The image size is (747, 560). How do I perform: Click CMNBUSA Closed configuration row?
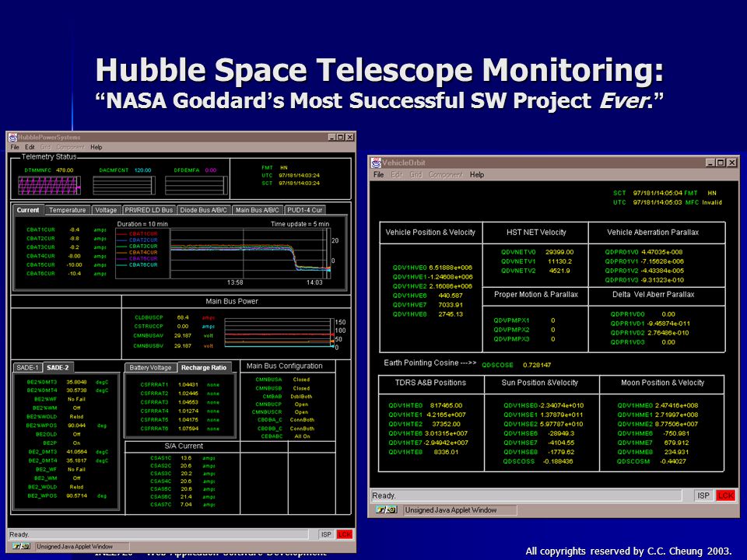[282, 380]
